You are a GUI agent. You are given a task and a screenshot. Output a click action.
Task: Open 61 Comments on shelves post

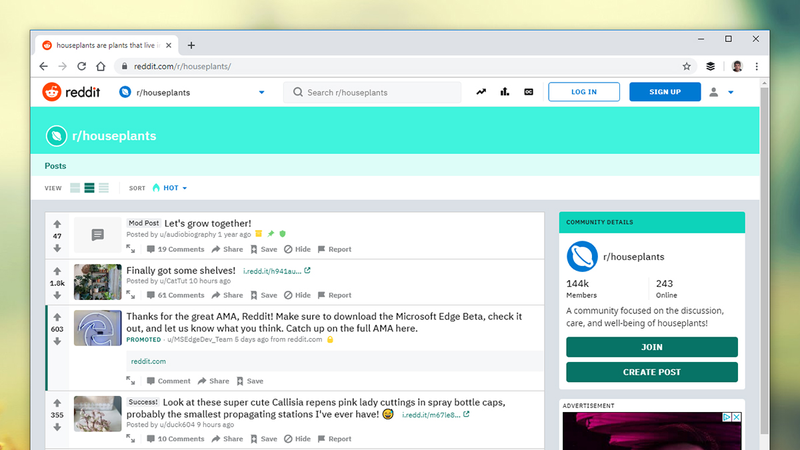(x=176, y=295)
